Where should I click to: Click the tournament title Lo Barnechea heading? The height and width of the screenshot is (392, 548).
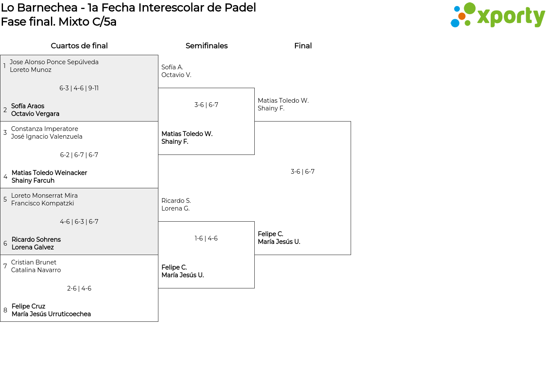click(x=128, y=8)
